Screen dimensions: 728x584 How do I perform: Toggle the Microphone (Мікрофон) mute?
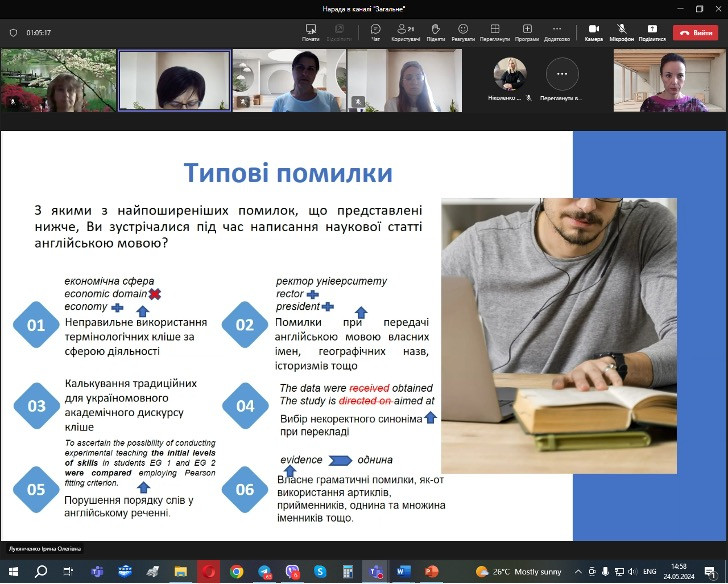click(x=621, y=30)
